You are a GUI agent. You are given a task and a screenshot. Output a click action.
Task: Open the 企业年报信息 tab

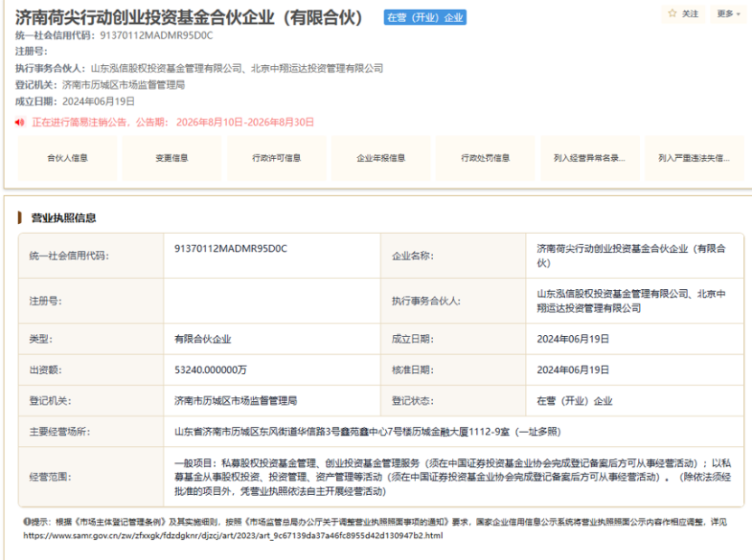tap(381, 158)
